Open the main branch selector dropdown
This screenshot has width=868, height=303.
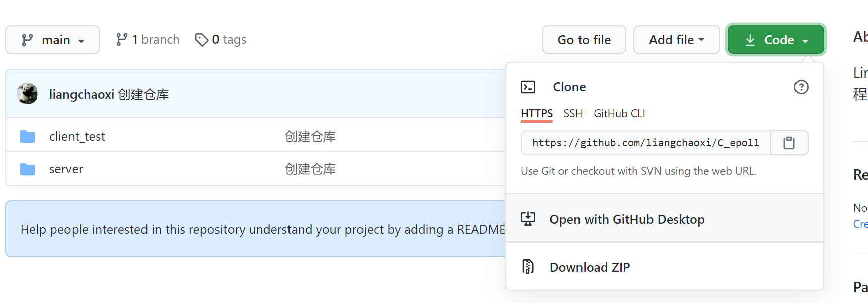coord(52,39)
